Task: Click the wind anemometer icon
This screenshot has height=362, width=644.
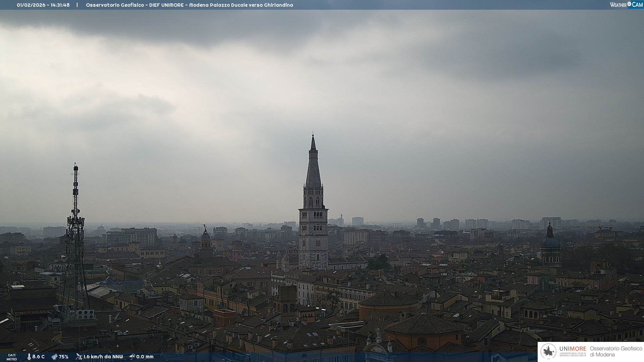Action: (79, 357)
